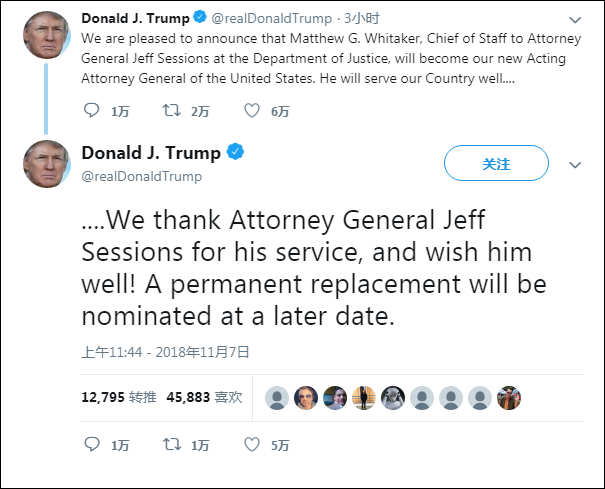The height and width of the screenshot is (489, 605).
Task: Click the top tweet's Trump profile picture
Action: 46,35
